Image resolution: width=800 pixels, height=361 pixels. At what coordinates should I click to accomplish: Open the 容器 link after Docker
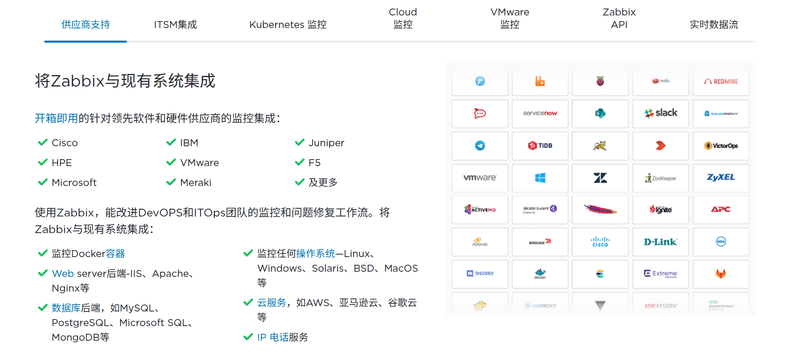point(115,253)
